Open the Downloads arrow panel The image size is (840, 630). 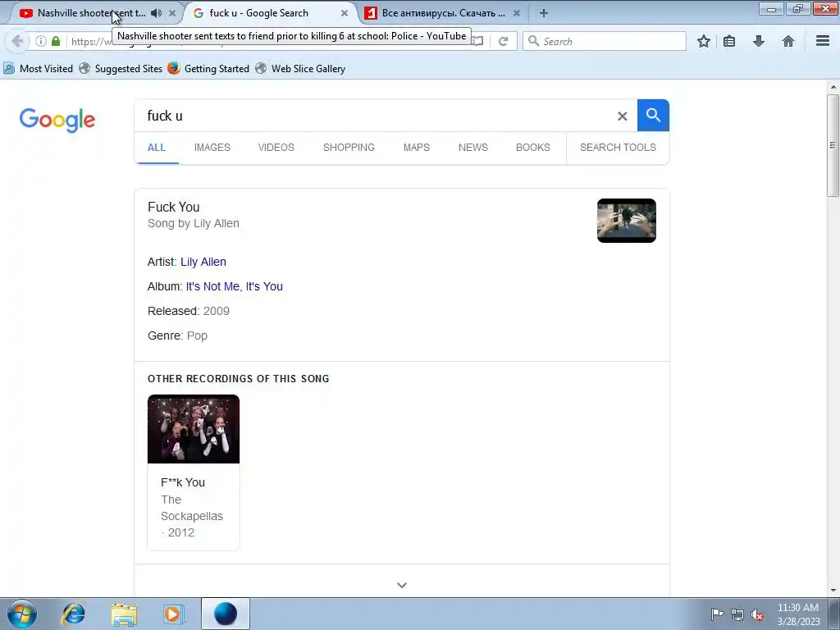[759, 41]
